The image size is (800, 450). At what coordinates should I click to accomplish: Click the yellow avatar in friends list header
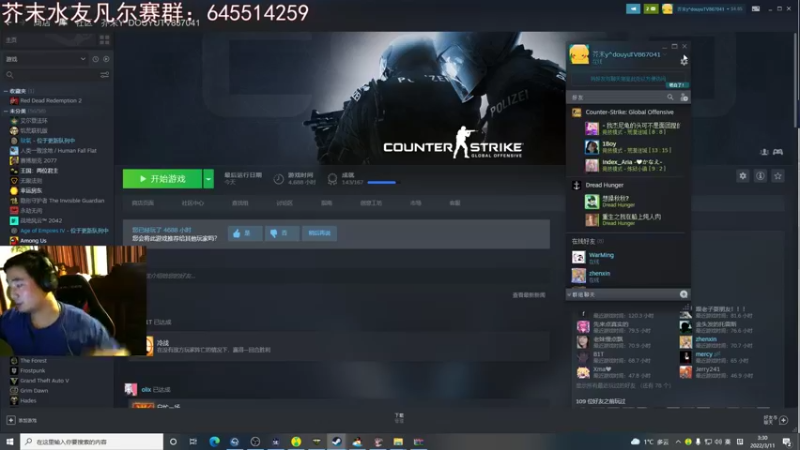coord(579,55)
